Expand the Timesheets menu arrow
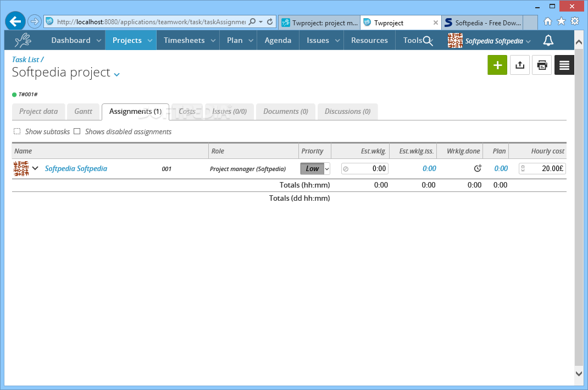The image size is (588, 390). pos(213,41)
